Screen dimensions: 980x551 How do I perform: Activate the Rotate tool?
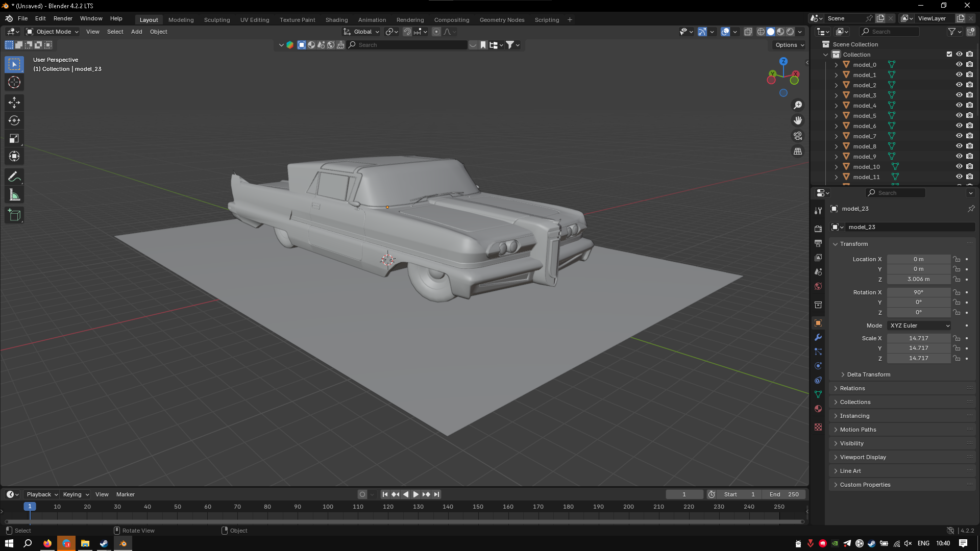point(14,121)
